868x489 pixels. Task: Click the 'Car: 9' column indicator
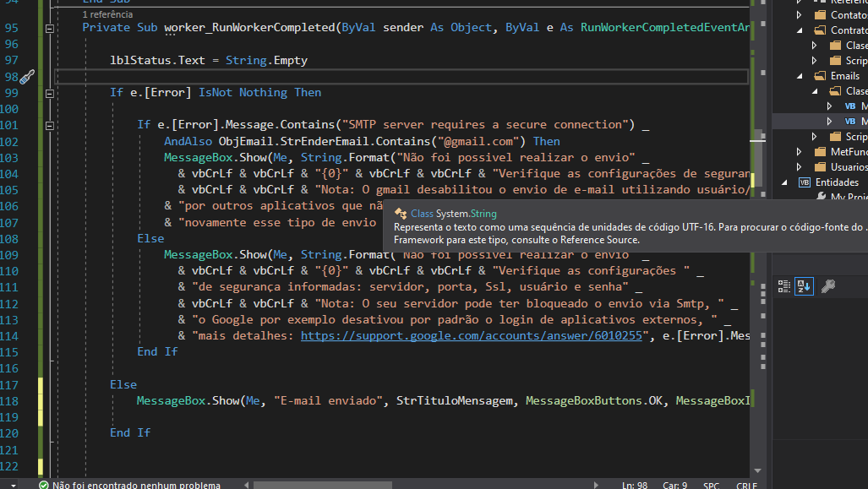pyautogui.click(x=674, y=485)
